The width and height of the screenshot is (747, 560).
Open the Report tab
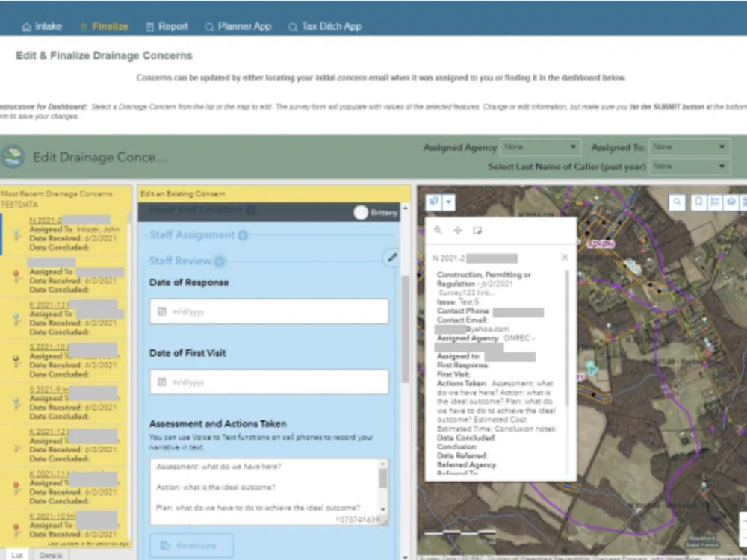167,27
